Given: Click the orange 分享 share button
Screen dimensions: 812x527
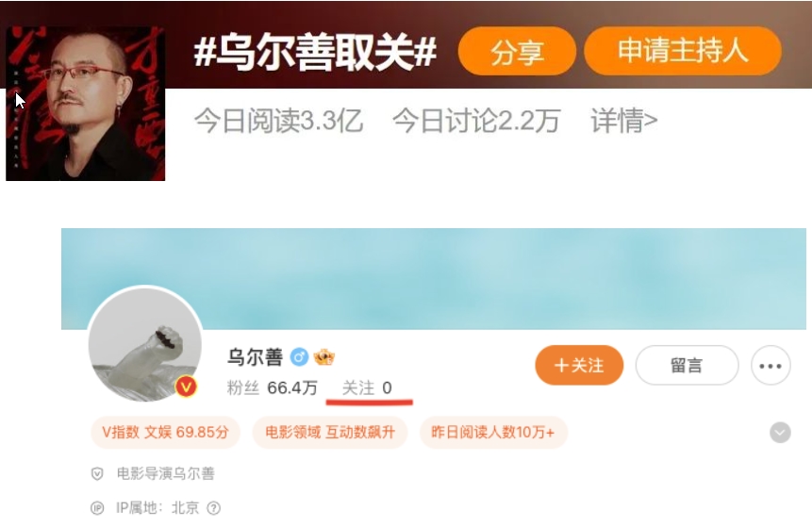Looking at the screenshot, I should pyautogui.click(x=517, y=51).
